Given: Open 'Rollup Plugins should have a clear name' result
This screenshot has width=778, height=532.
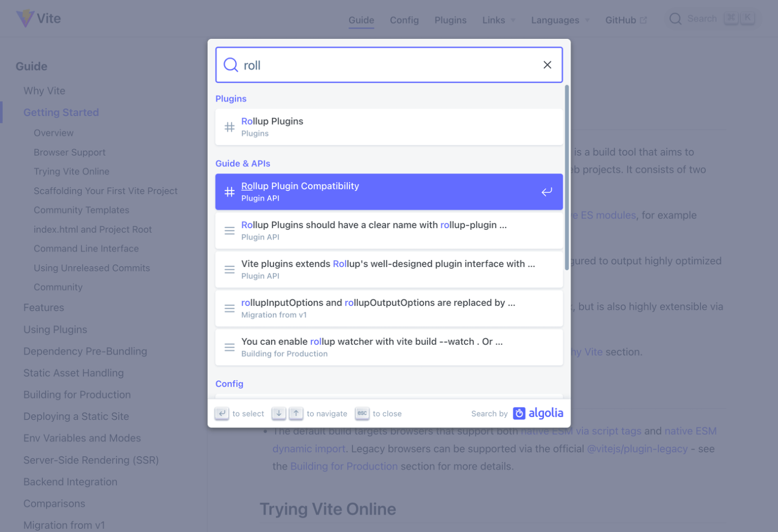Looking at the screenshot, I should tap(389, 230).
